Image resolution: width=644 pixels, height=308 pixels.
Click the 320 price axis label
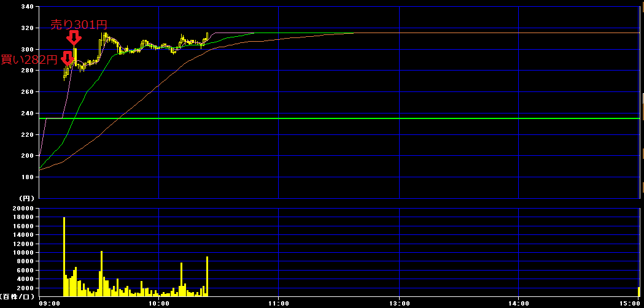click(26, 28)
